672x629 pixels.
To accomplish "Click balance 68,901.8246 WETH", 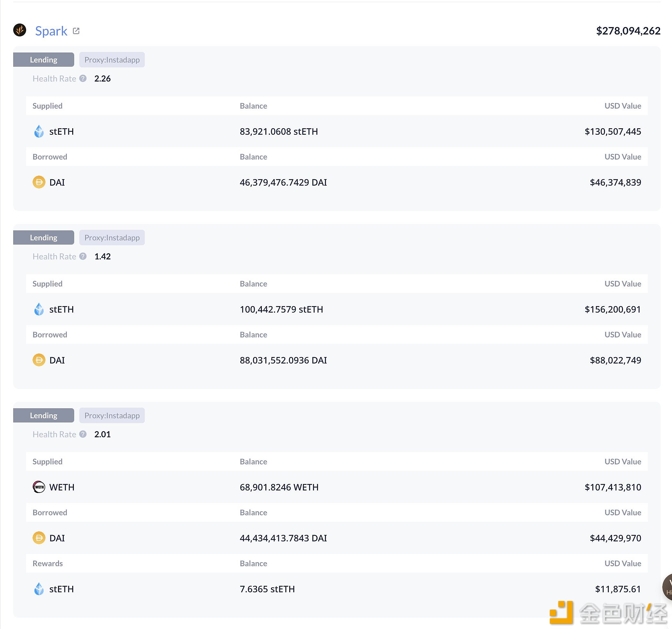I will point(279,487).
